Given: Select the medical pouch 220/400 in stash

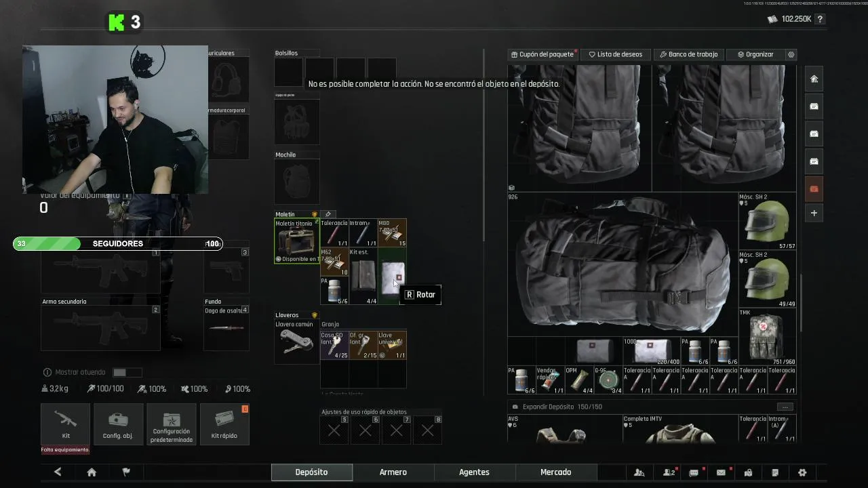Looking at the screenshot, I should tap(651, 351).
